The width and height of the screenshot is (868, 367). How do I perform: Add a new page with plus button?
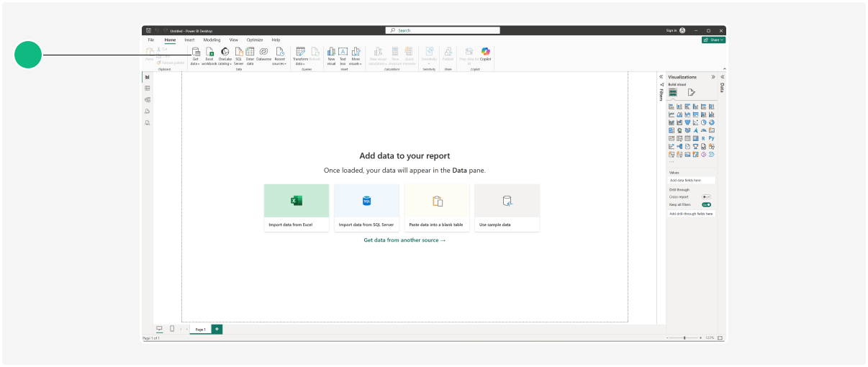[217, 329]
